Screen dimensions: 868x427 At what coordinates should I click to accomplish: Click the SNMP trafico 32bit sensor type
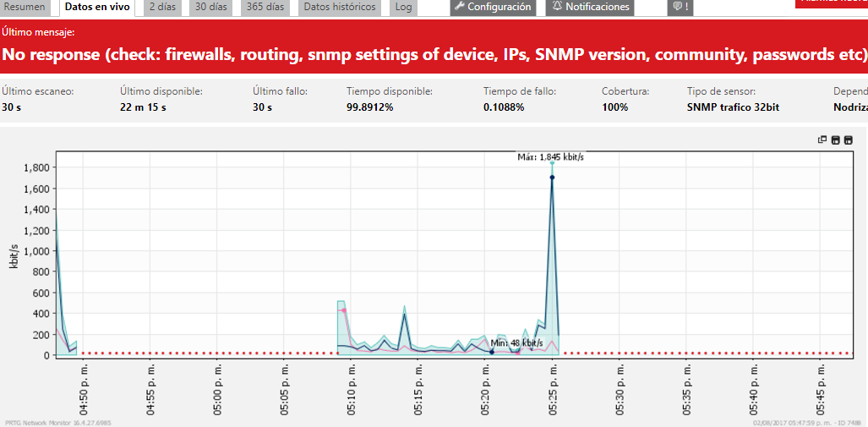tap(733, 107)
